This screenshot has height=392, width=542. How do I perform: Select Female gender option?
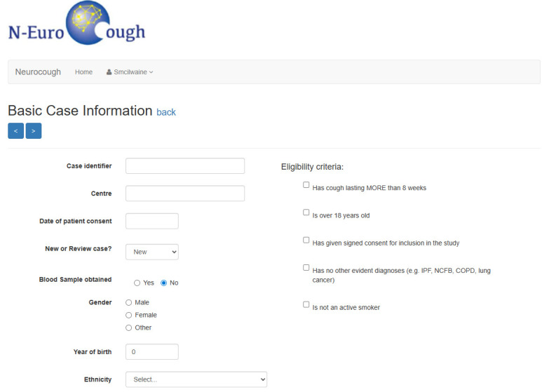(128, 316)
